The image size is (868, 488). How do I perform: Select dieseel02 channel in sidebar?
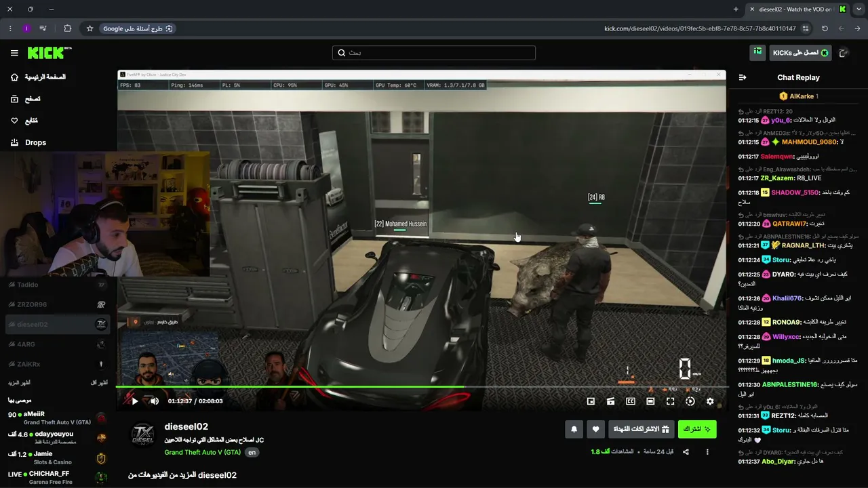pyautogui.click(x=58, y=324)
